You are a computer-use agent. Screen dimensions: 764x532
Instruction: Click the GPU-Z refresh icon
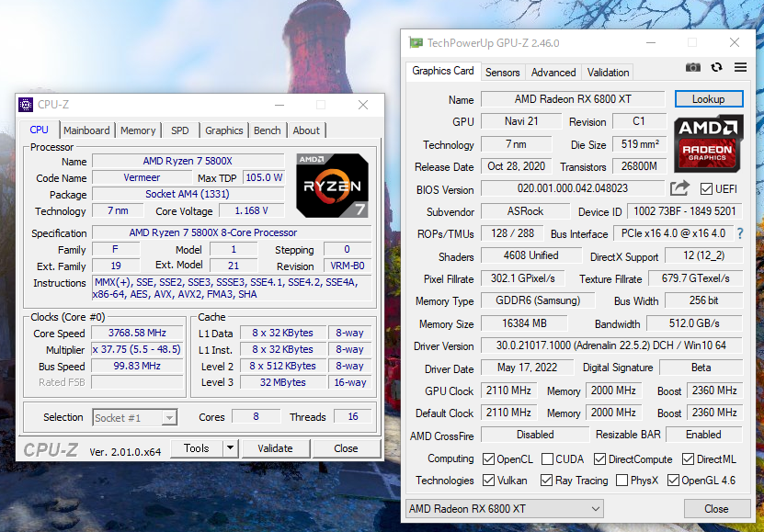point(716,67)
